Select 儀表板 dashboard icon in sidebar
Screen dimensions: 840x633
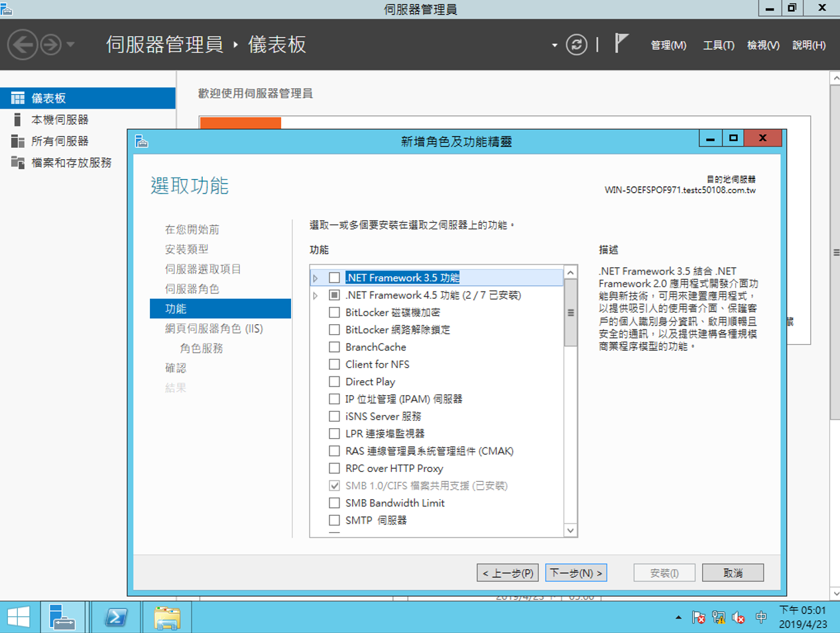(x=18, y=98)
